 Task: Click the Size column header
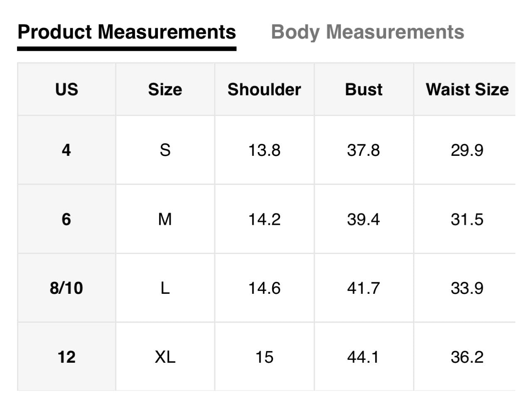165,89
